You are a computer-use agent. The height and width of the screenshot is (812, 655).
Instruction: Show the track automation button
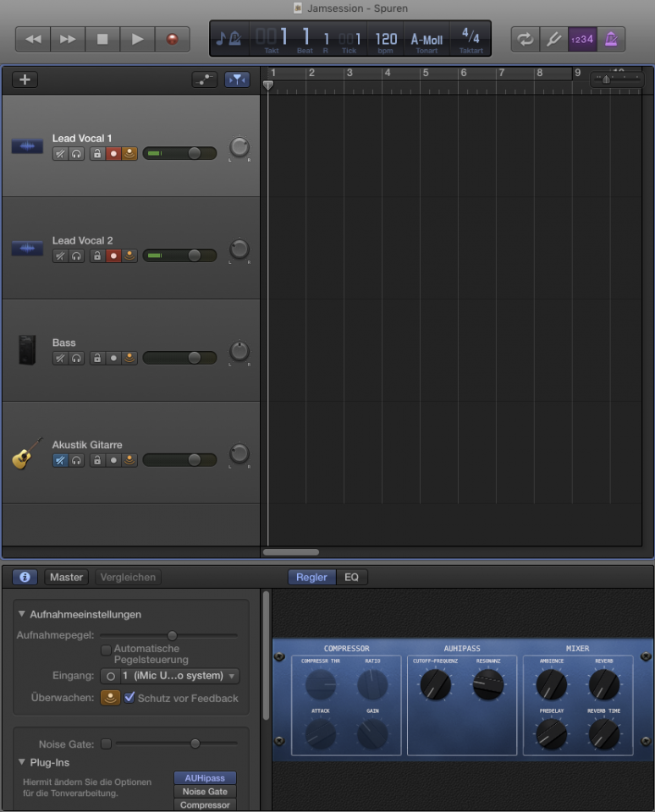coord(205,80)
